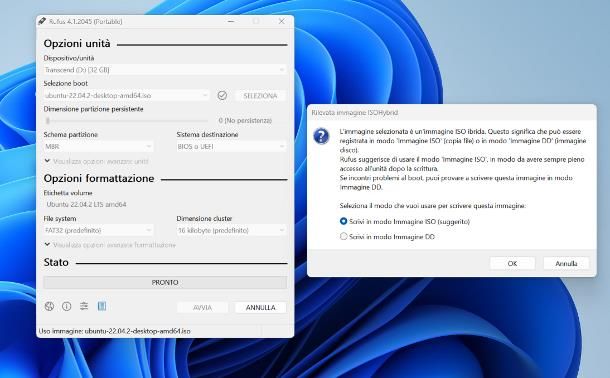The image size is (610, 378).
Task: Click the SELEZIONA button
Action: click(x=260, y=96)
